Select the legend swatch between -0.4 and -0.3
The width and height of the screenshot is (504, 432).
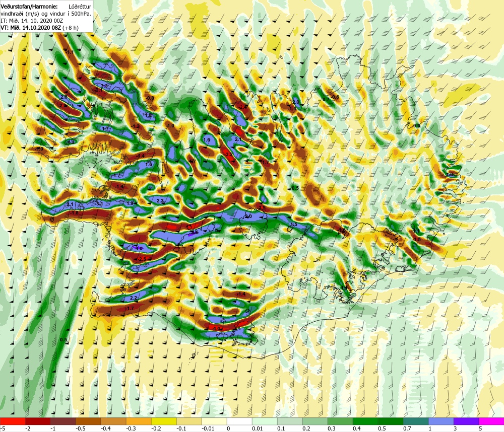pyautogui.click(x=113, y=421)
